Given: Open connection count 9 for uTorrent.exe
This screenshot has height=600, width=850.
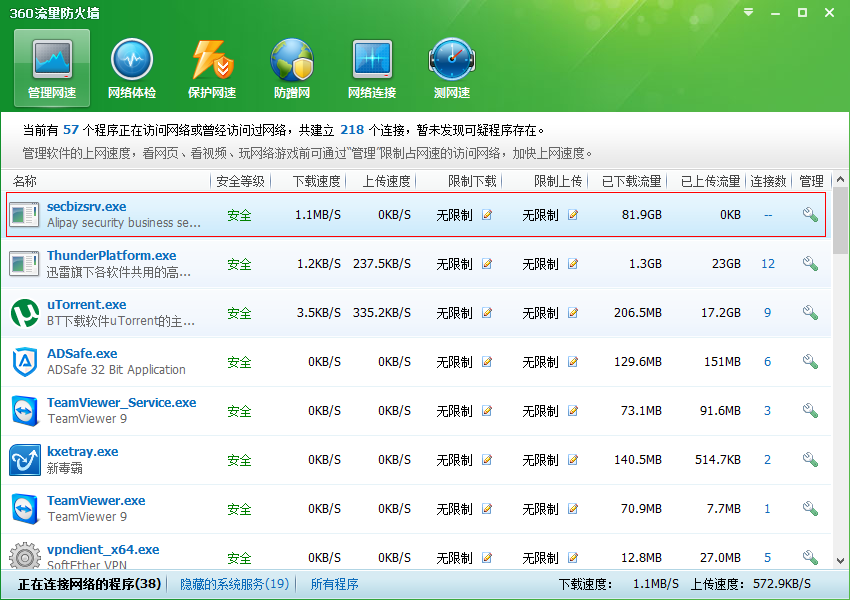Looking at the screenshot, I should point(768,313).
